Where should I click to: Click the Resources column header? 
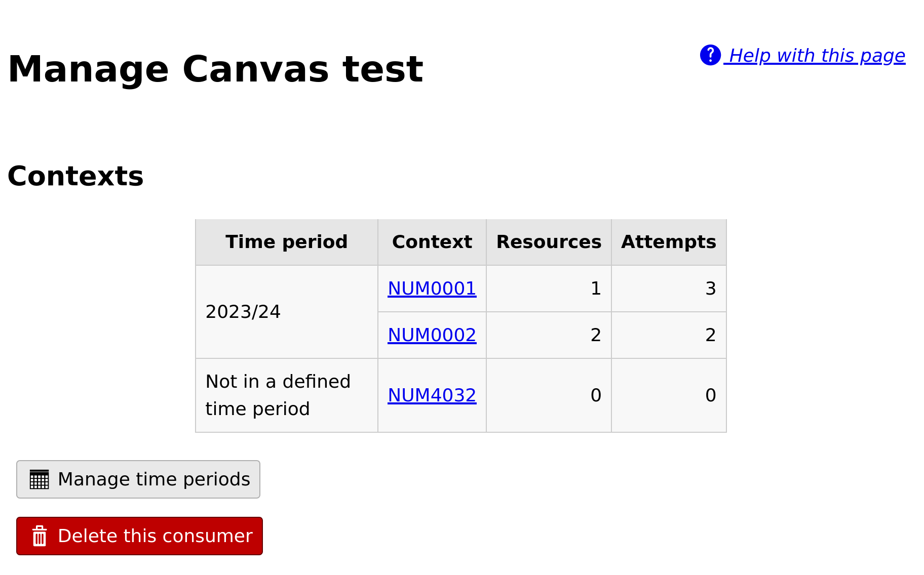549,242
